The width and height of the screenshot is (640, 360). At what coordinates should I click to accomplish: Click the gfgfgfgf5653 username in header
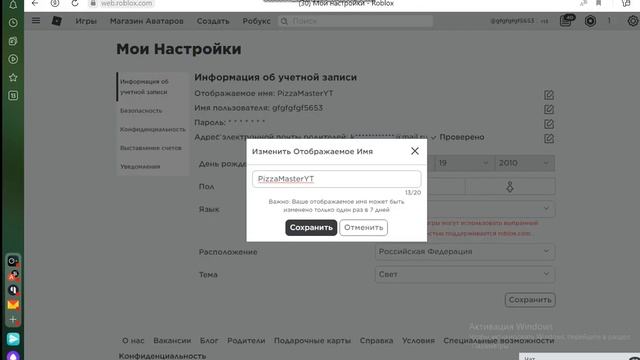tap(512, 21)
